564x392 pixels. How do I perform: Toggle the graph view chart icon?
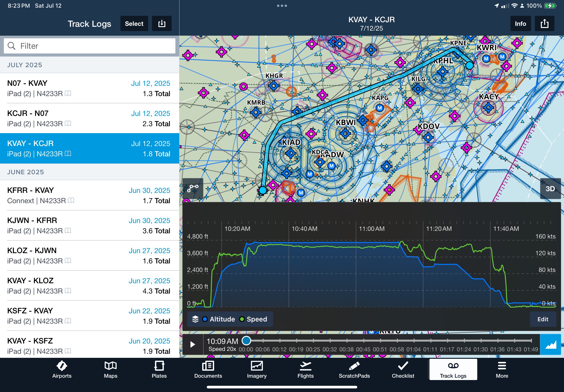coord(550,344)
